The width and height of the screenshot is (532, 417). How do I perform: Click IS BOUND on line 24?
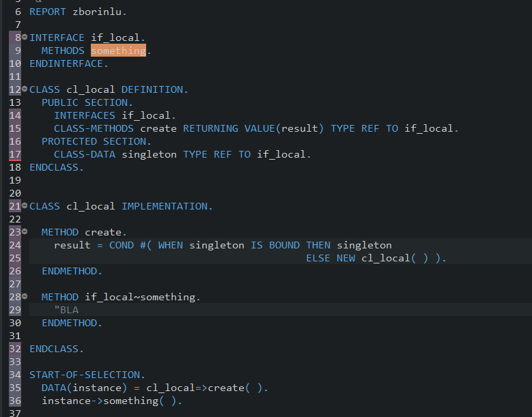275,245
